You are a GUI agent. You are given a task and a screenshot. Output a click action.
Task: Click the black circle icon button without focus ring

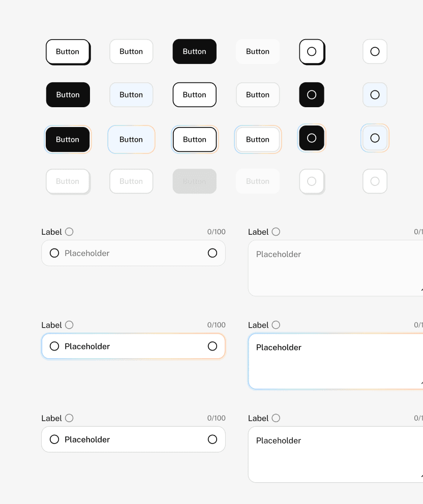312,95
